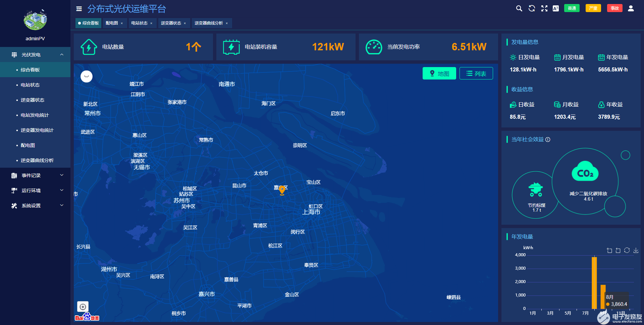
Task: Open 逆变器曲线分析 in the sidebar
Action: coord(35,160)
